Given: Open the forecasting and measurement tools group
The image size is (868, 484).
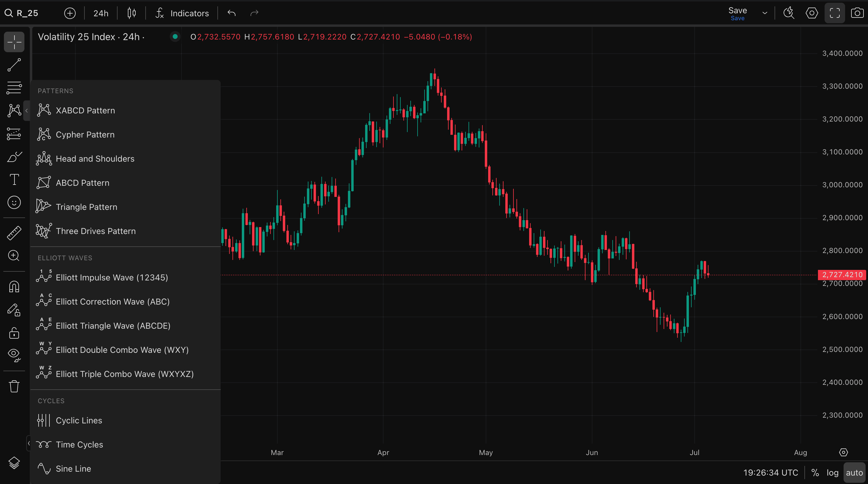Looking at the screenshot, I should pyautogui.click(x=14, y=134).
